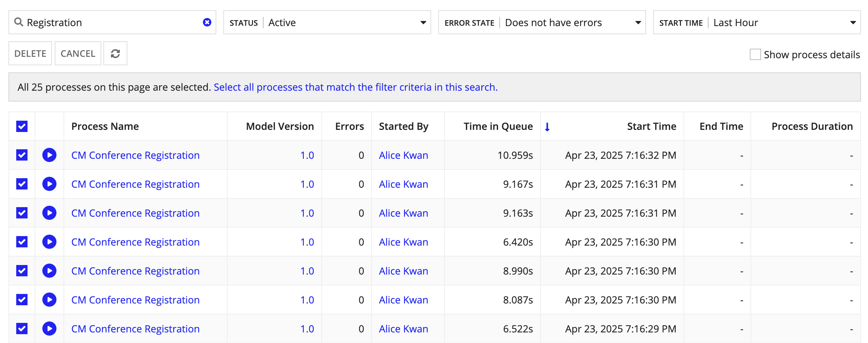
Task: Open Alice Kwan in 9.167s row
Action: coord(404,184)
